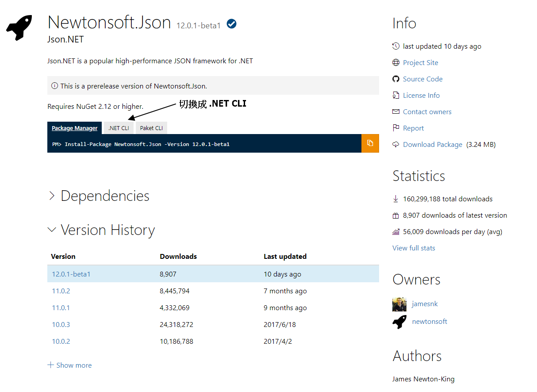Switch to the Paket CLI tab
Screen dimensions: 537x392
coord(151,128)
